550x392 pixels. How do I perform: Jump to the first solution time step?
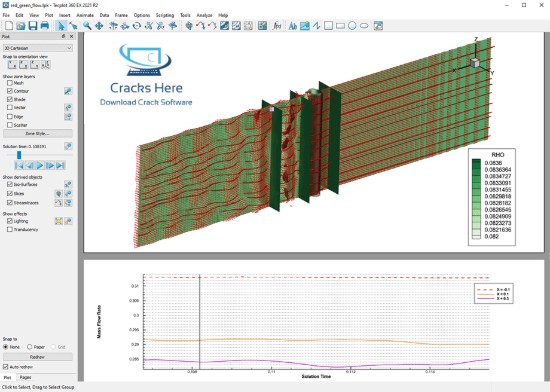tap(19, 165)
